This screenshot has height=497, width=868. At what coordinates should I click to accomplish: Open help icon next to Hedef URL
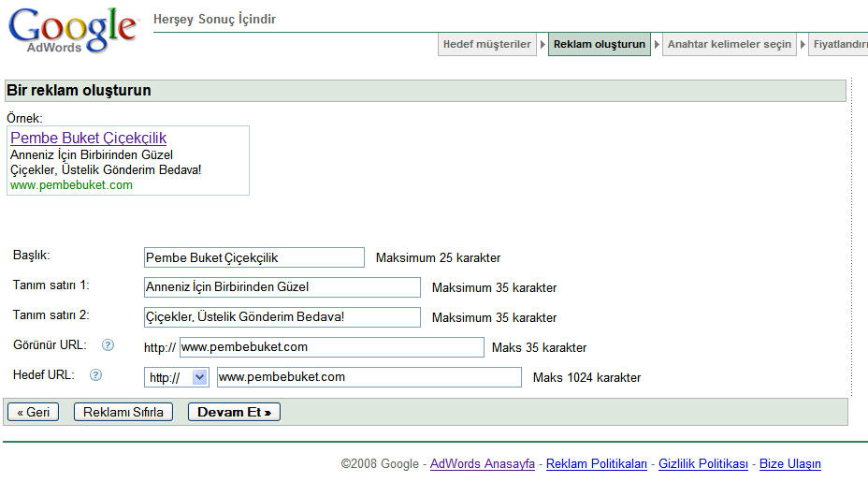point(95,375)
